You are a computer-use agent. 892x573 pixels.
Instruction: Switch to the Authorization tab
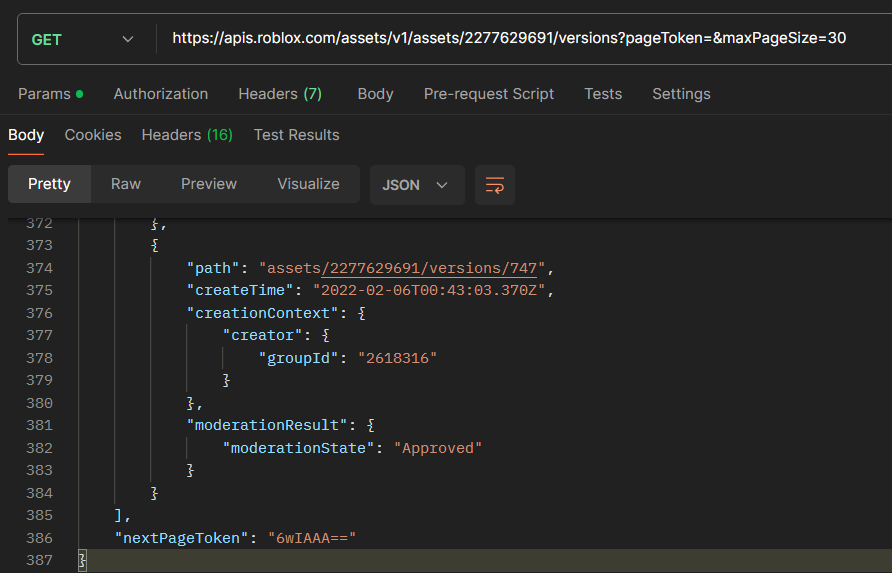[161, 94]
